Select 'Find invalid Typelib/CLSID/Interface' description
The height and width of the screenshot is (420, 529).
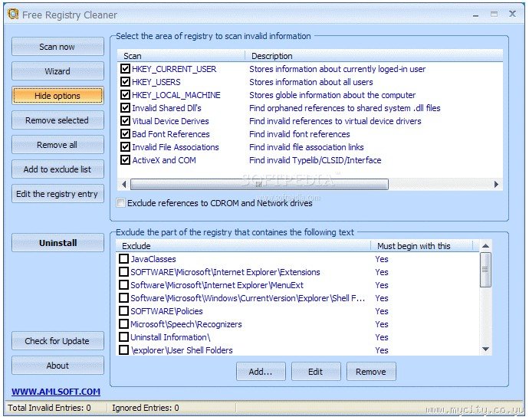click(315, 160)
